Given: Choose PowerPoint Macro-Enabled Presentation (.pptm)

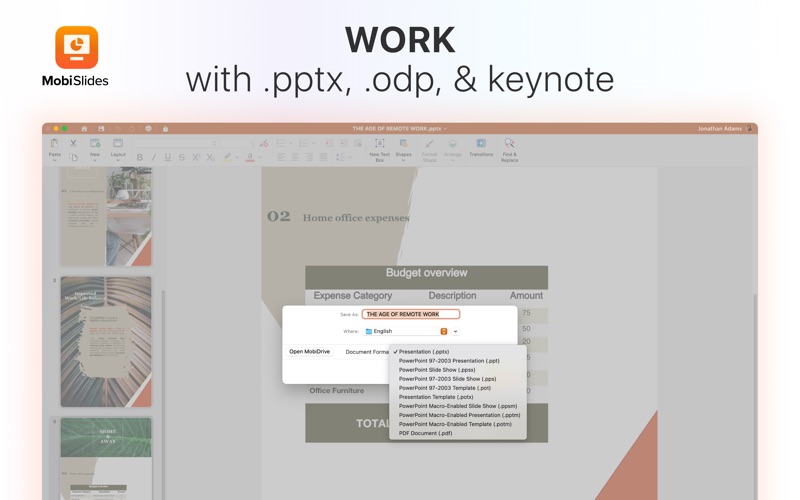Looking at the screenshot, I should pyautogui.click(x=458, y=415).
